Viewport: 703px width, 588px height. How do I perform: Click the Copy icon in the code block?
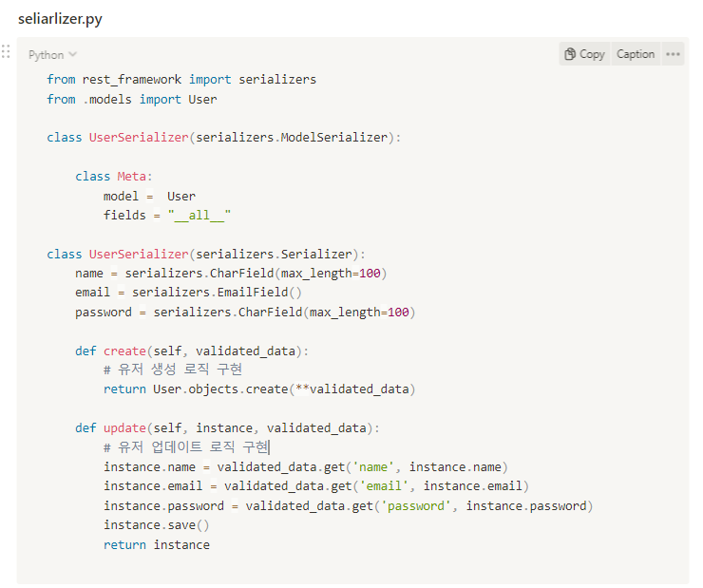point(570,54)
